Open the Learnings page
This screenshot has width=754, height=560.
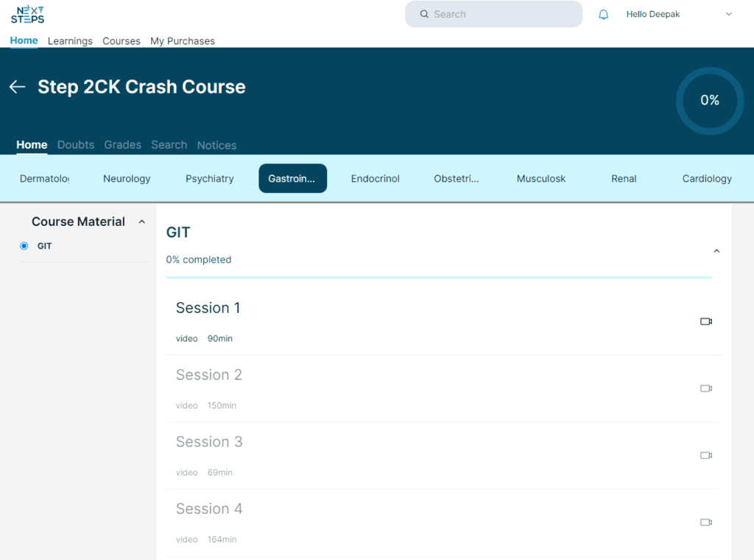(70, 41)
